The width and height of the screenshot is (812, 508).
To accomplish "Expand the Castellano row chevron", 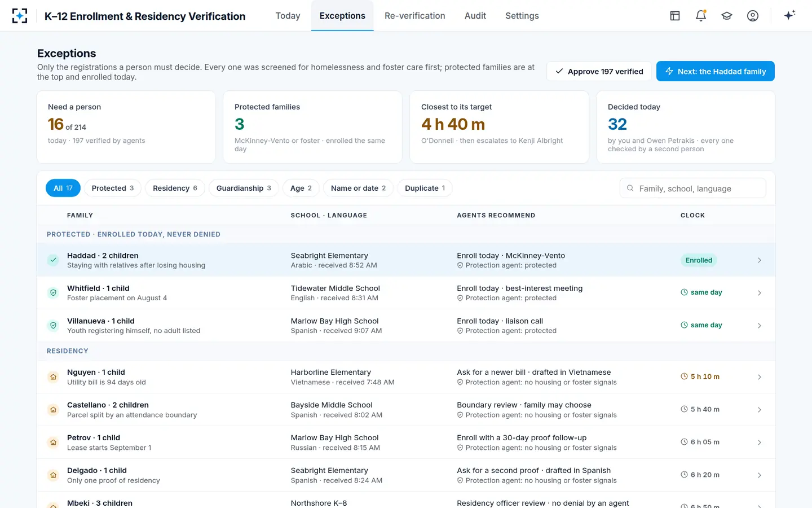I will point(760,410).
